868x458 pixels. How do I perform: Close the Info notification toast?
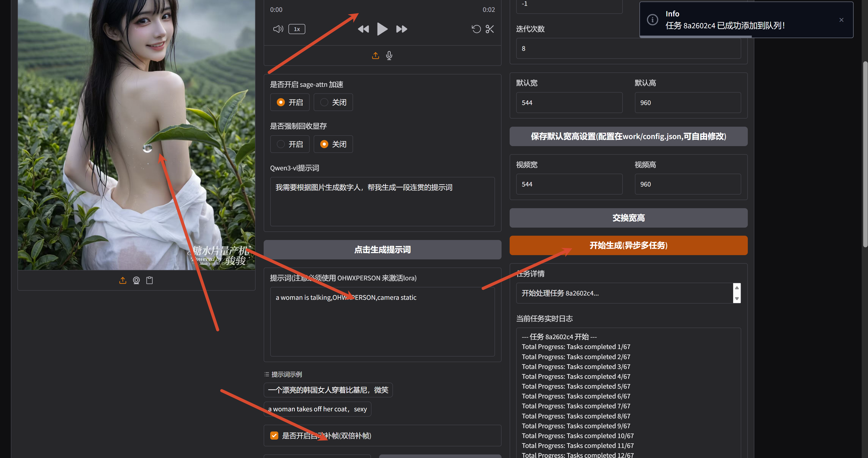point(841,20)
